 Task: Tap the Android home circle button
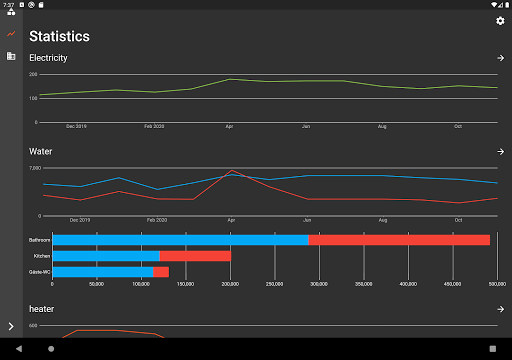click(51, 349)
